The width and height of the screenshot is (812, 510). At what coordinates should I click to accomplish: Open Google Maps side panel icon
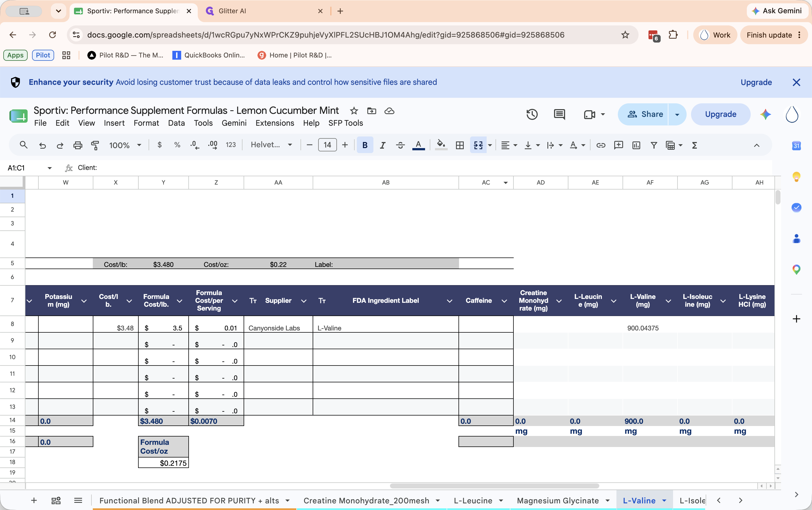[x=796, y=269]
